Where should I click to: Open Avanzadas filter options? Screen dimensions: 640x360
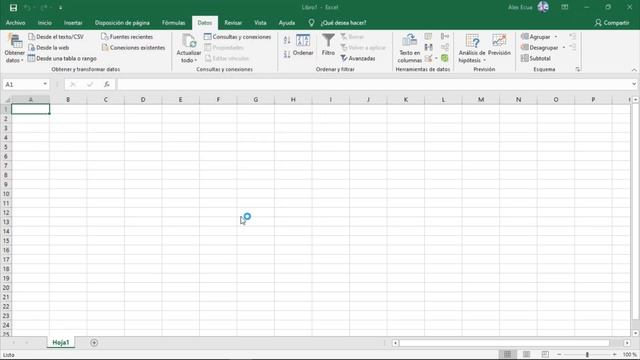(x=358, y=58)
